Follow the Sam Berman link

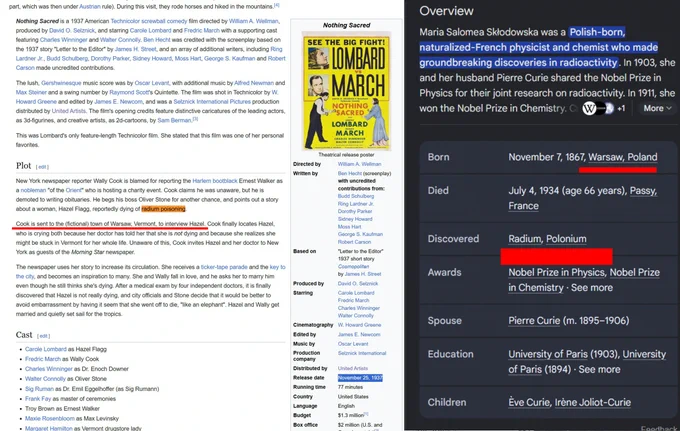[x=174, y=121]
